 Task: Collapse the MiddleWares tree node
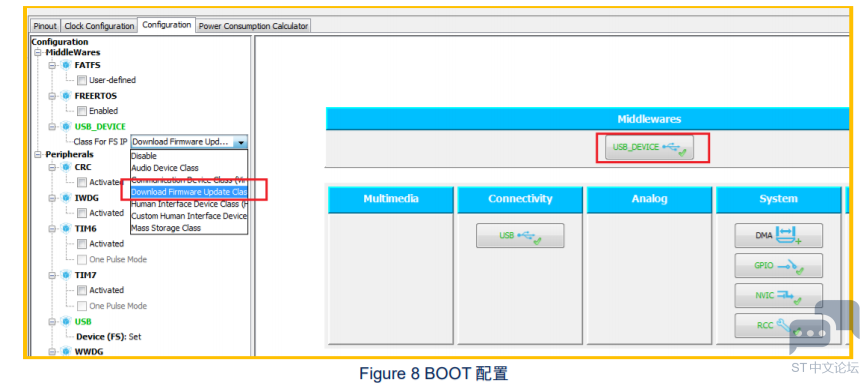point(38,53)
